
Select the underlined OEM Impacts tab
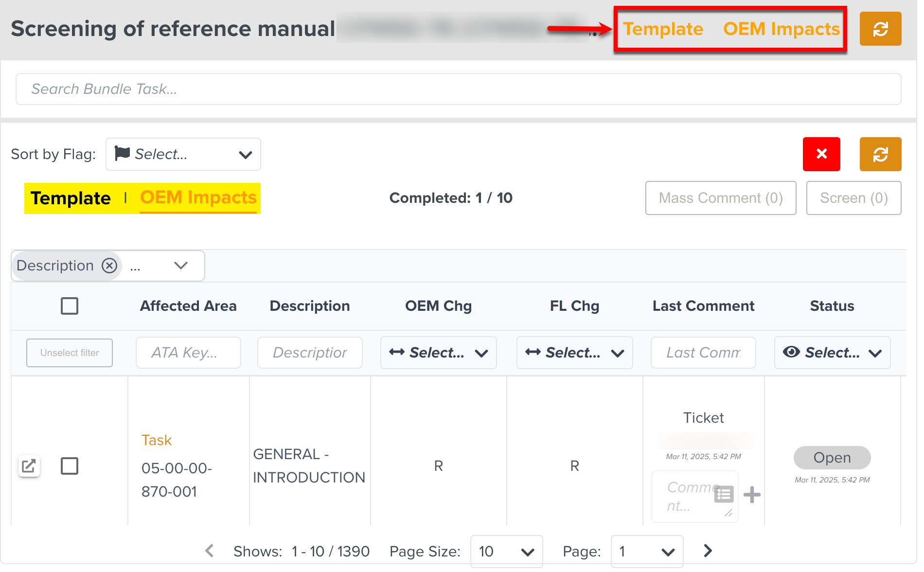click(198, 197)
